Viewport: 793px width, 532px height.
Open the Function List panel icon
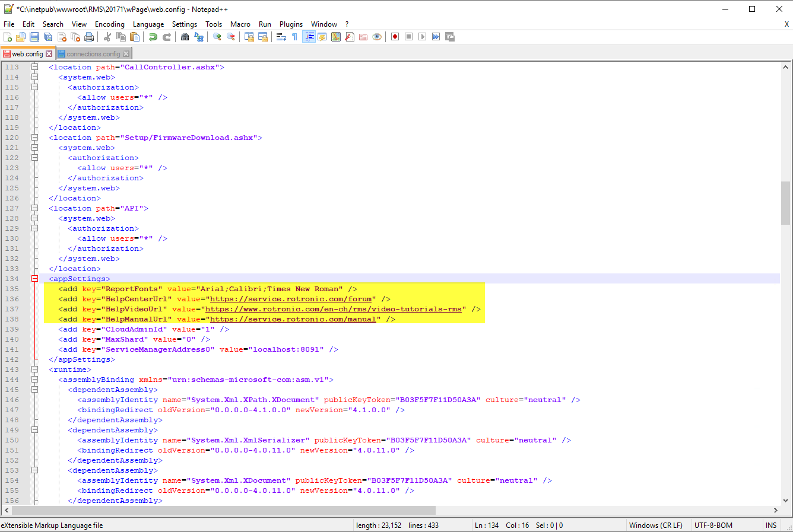[x=350, y=37]
